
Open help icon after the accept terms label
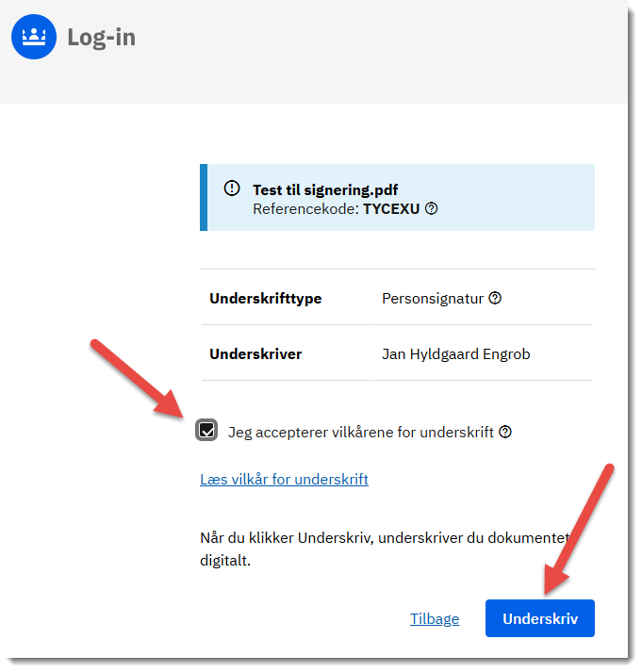click(x=505, y=432)
